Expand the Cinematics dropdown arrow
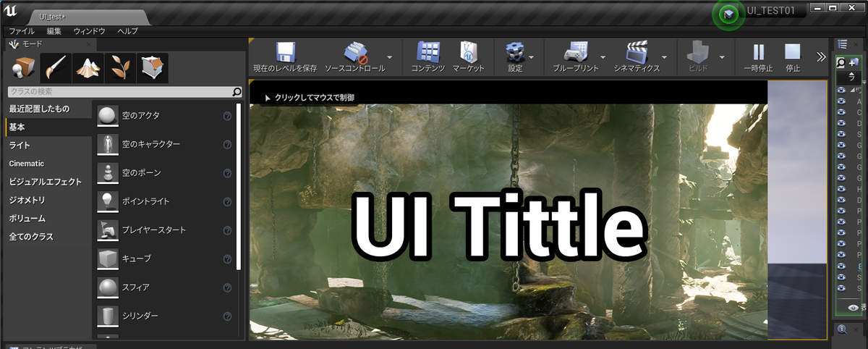 pos(664,56)
